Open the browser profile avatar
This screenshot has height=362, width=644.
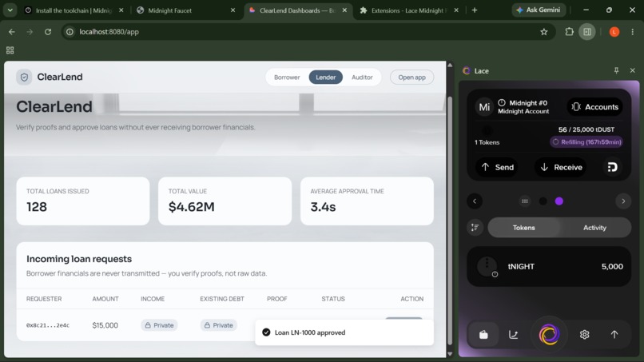click(614, 32)
